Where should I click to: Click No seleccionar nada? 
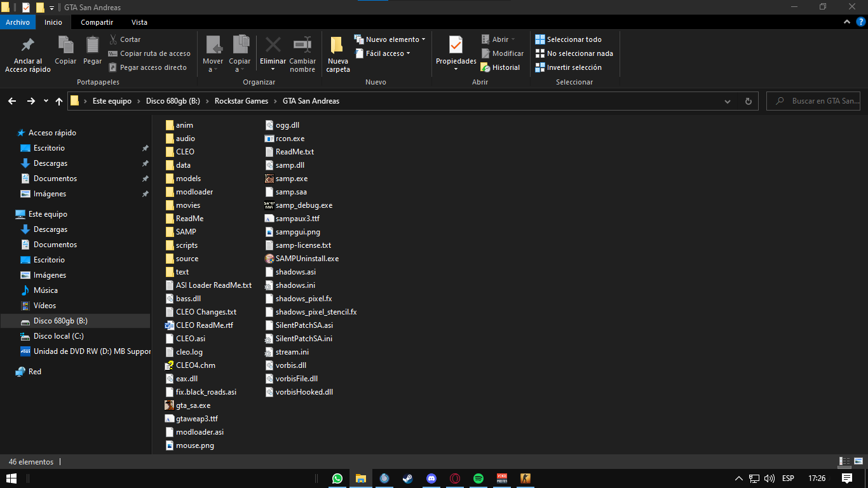point(574,53)
